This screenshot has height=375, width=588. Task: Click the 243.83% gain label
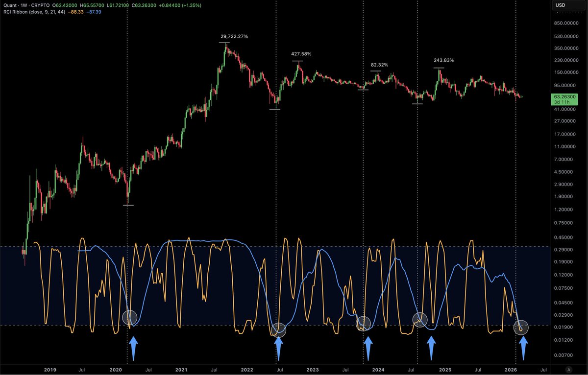[444, 60]
